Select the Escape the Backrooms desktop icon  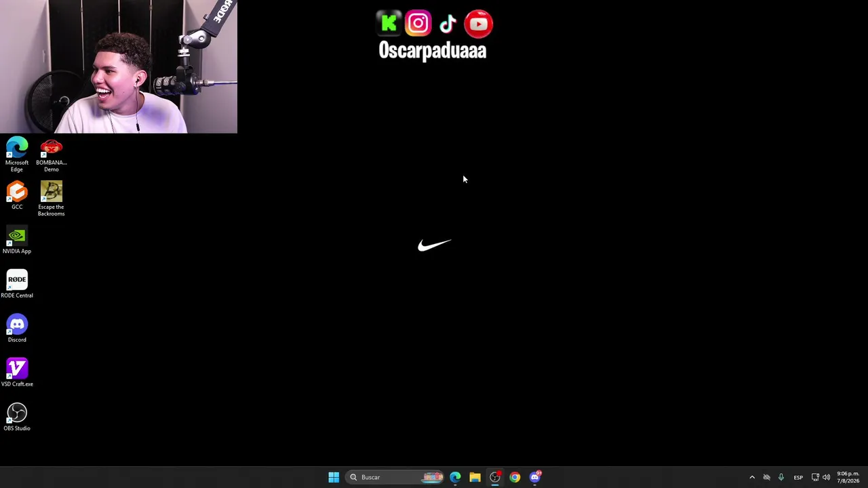click(x=52, y=199)
